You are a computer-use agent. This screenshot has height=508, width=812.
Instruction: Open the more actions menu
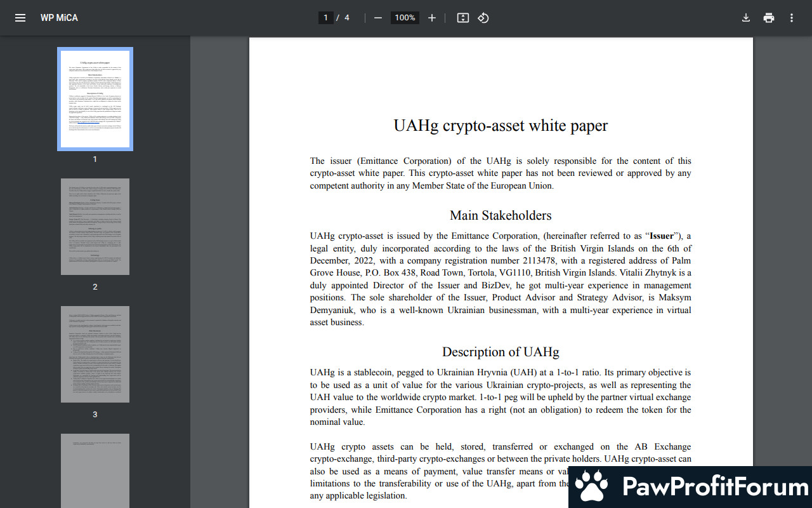792,18
